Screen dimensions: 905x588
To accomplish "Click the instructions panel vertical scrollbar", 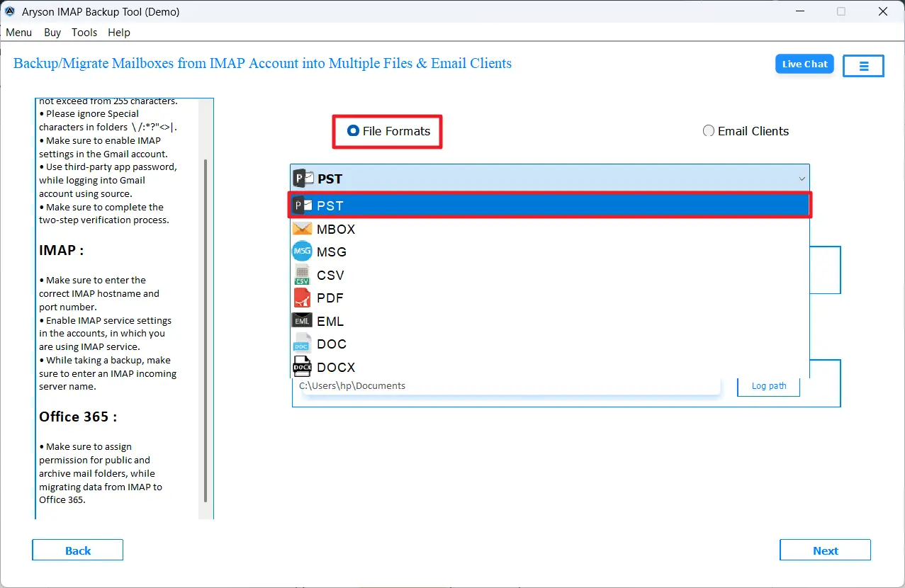I will coord(206,329).
